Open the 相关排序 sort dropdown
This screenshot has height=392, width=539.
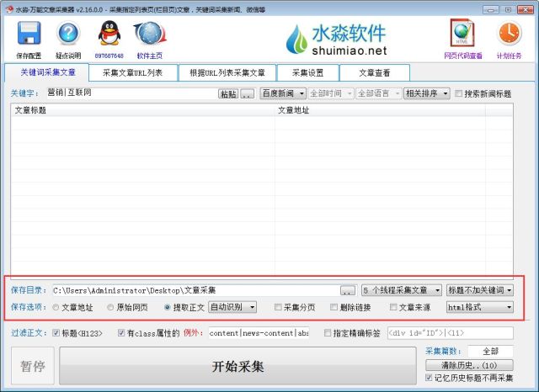427,93
